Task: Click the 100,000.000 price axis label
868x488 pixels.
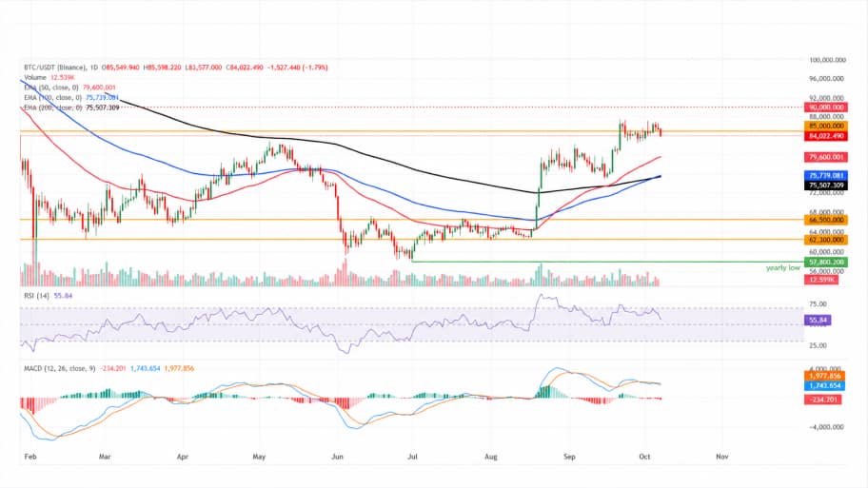Action: (827, 60)
